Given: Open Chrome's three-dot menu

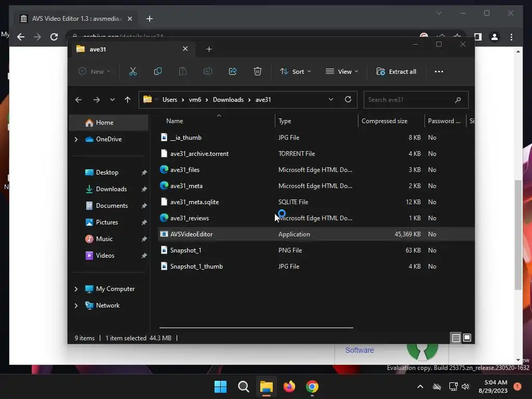Looking at the screenshot, I should click(x=511, y=37).
